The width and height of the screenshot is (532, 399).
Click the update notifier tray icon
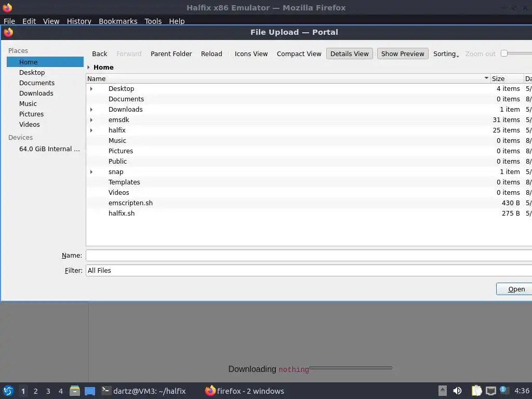coord(504,391)
